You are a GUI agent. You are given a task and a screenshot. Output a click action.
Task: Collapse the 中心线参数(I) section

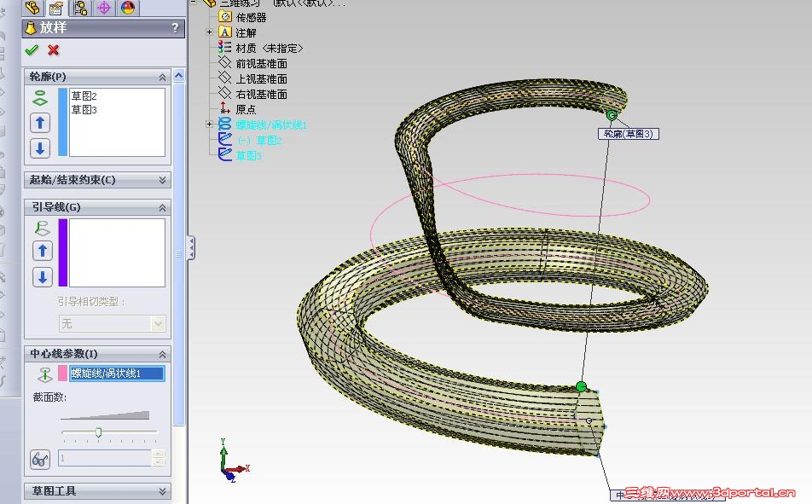(162, 354)
